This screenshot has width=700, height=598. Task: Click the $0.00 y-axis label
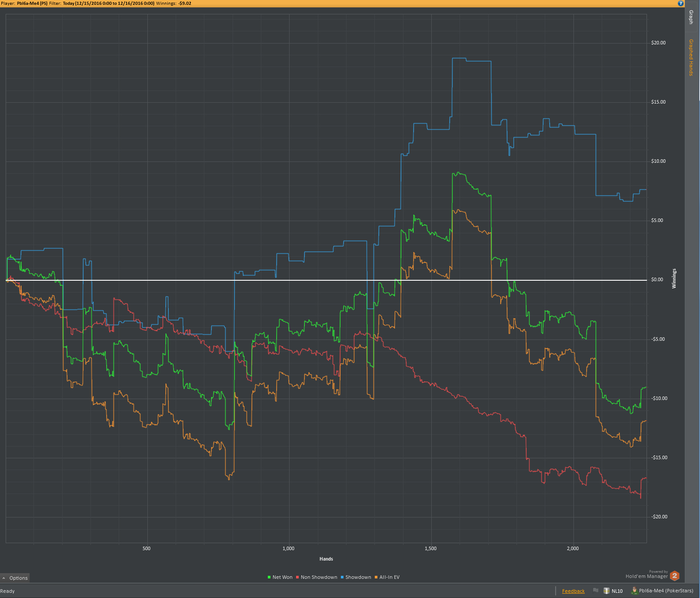657,280
